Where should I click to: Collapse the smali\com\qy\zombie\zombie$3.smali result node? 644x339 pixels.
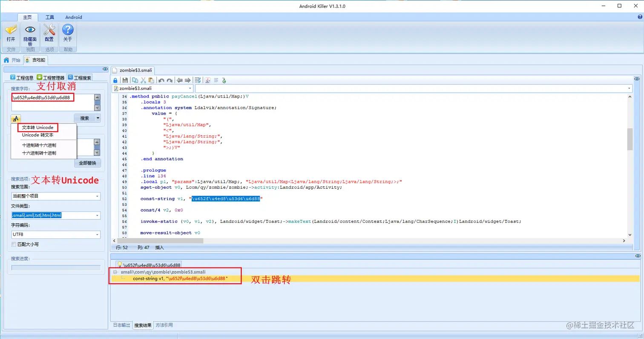(115, 272)
